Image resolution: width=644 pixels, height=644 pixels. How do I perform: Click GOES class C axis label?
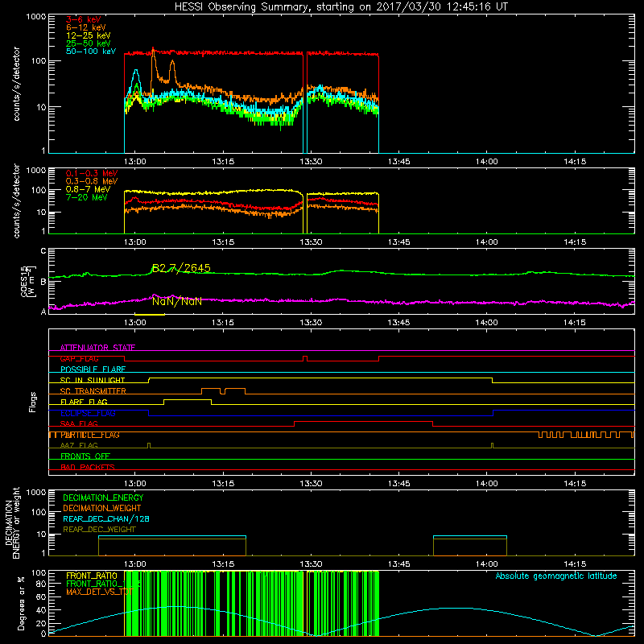tap(43, 251)
